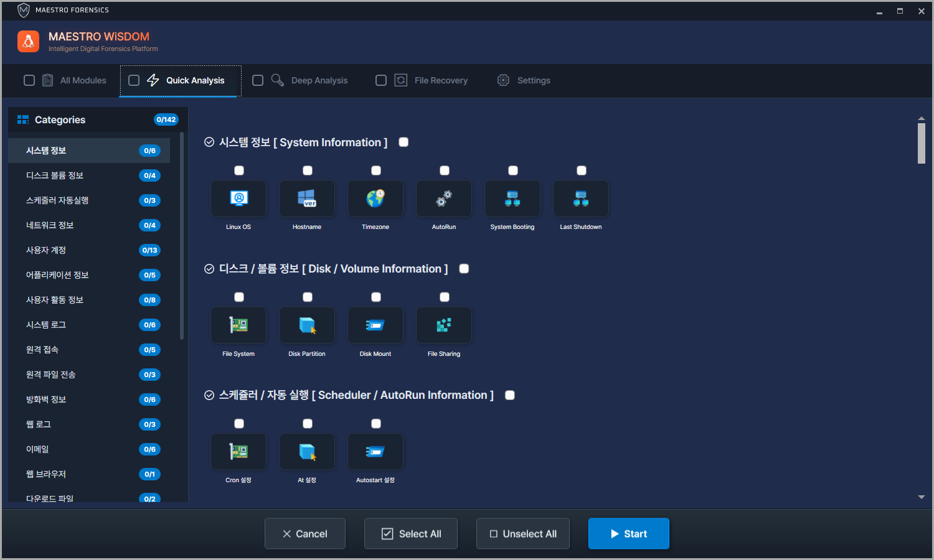This screenshot has width=934, height=560.
Task: Click the File Sharing icon
Action: [x=444, y=325]
